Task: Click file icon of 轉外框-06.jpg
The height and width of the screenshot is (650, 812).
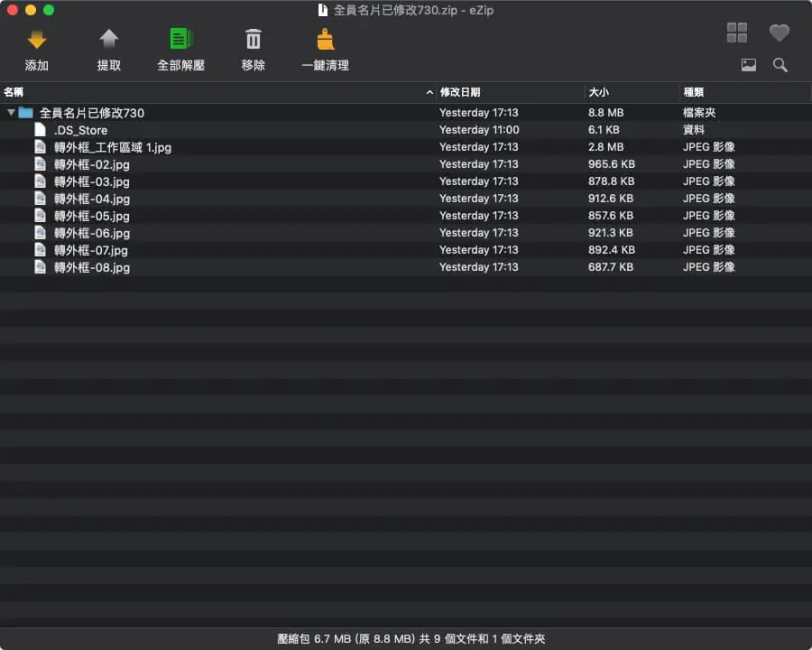Action: click(x=40, y=232)
